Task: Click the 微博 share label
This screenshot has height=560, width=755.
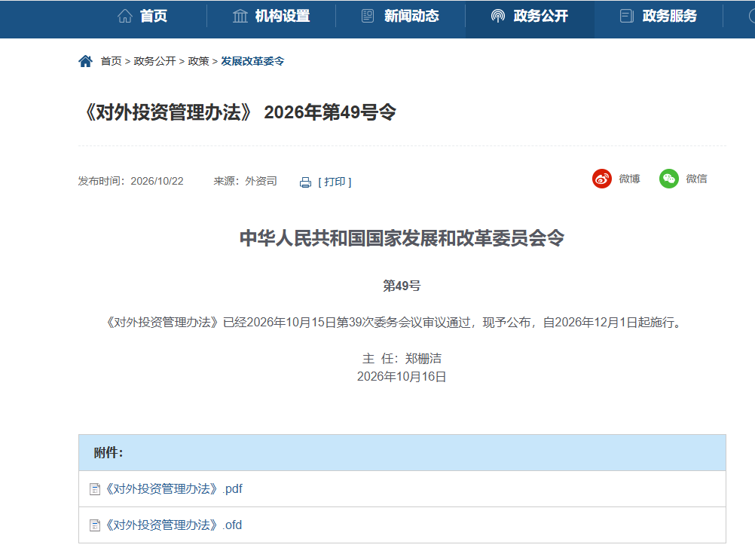Action: point(629,179)
